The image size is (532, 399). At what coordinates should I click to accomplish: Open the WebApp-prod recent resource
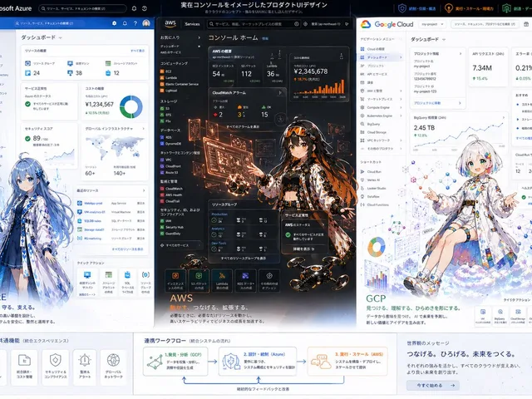pyautogui.click(x=93, y=203)
